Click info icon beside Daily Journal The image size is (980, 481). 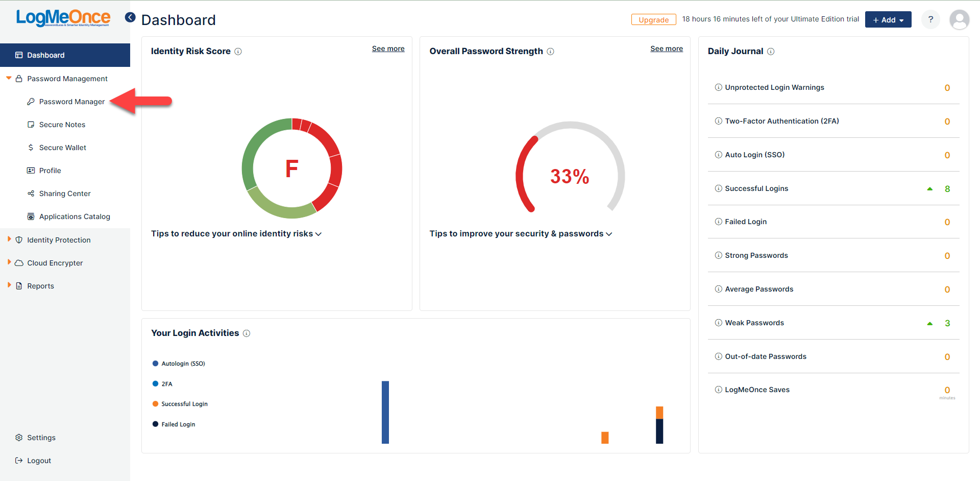point(771,52)
